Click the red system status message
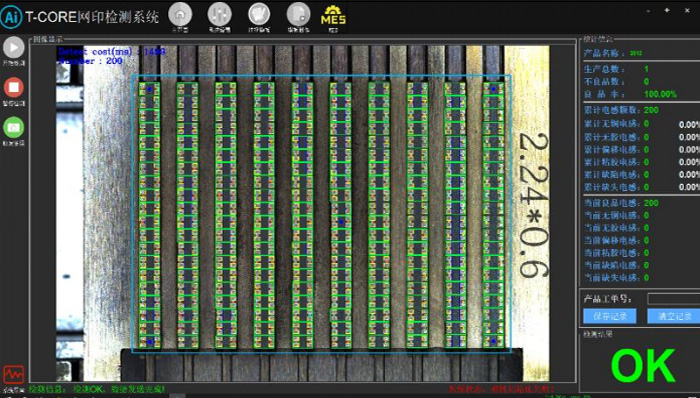The image size is (700, 398). coord(502,390)
